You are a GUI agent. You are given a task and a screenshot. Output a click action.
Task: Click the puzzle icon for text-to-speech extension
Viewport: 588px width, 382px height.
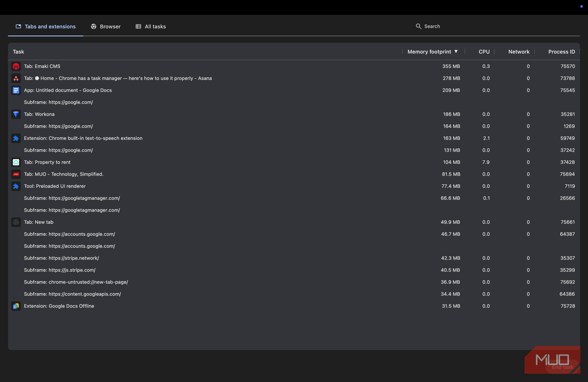tap(16, 138)
